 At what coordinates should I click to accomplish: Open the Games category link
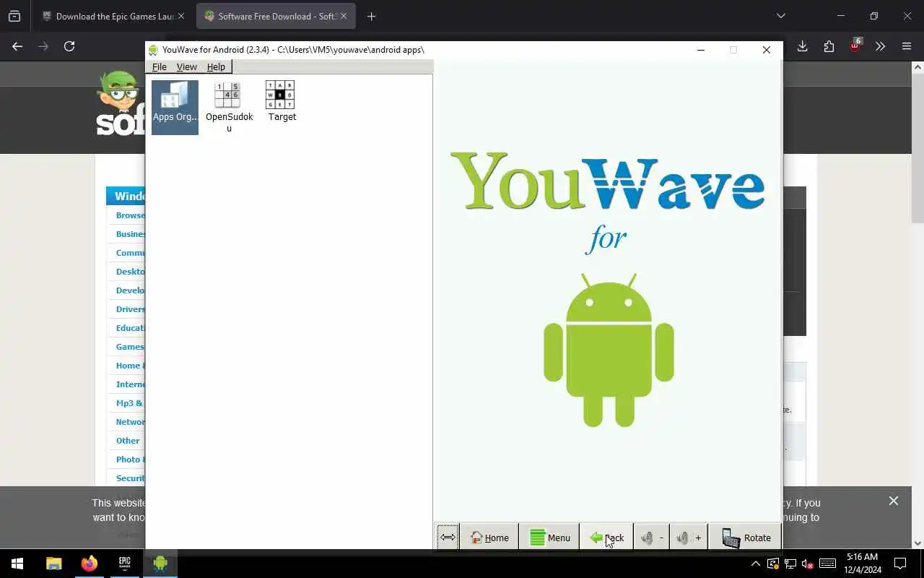pyautogui.click(x=130, y=347)
